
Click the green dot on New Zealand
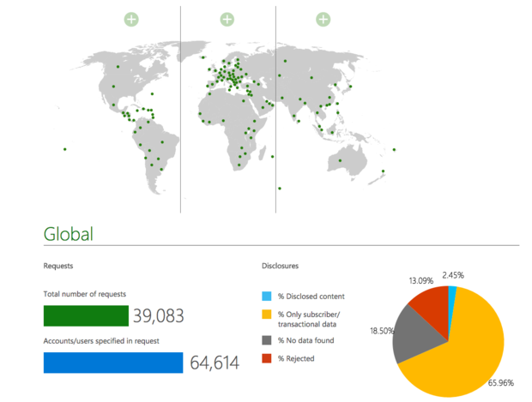[x=383, y=171]
